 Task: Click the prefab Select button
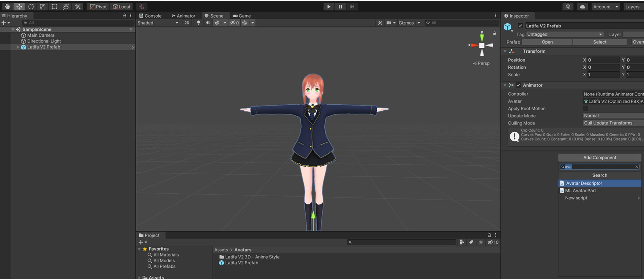pyautogui.click(x=600, y=42)
